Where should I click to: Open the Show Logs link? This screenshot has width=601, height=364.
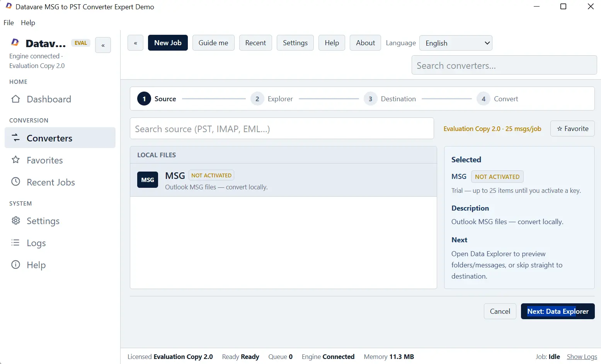[x=582, y=357]
